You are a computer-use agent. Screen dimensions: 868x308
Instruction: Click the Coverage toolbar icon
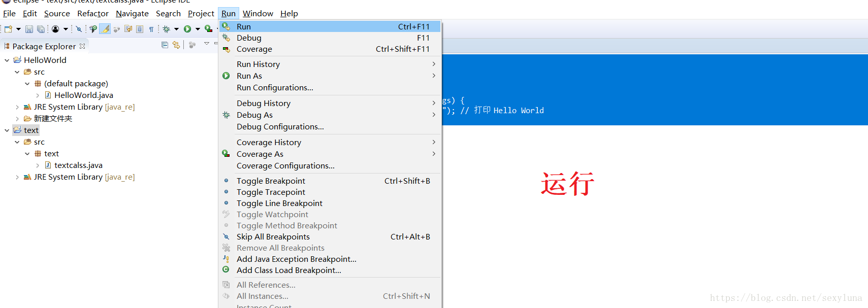point(208,29)
